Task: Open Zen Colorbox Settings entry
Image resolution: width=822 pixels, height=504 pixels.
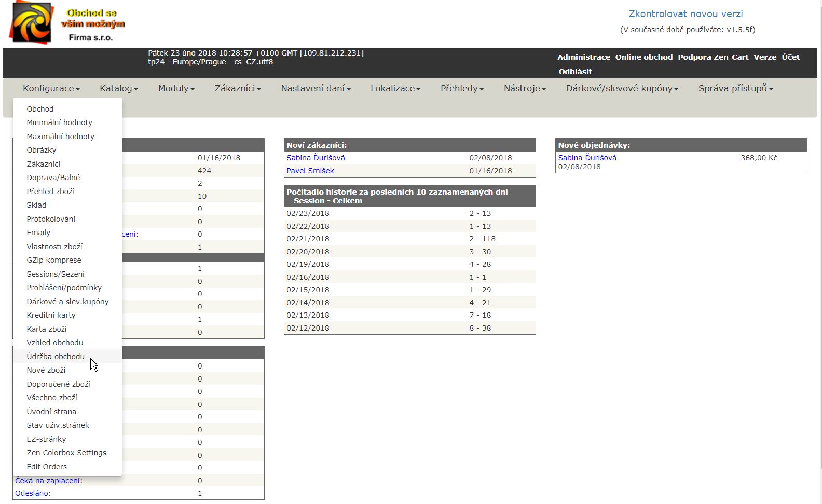Action: coord(66,453)
